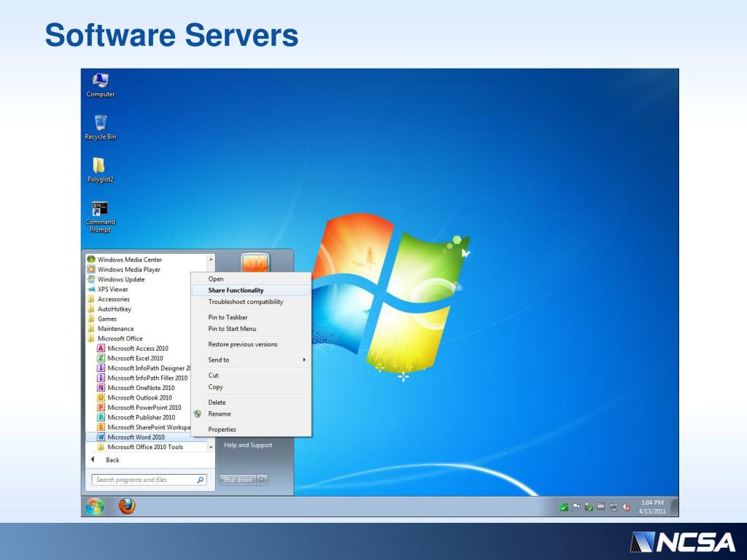
Task: Click the Microsoft Publisher 2010 icon
Action: click(101, 417)
